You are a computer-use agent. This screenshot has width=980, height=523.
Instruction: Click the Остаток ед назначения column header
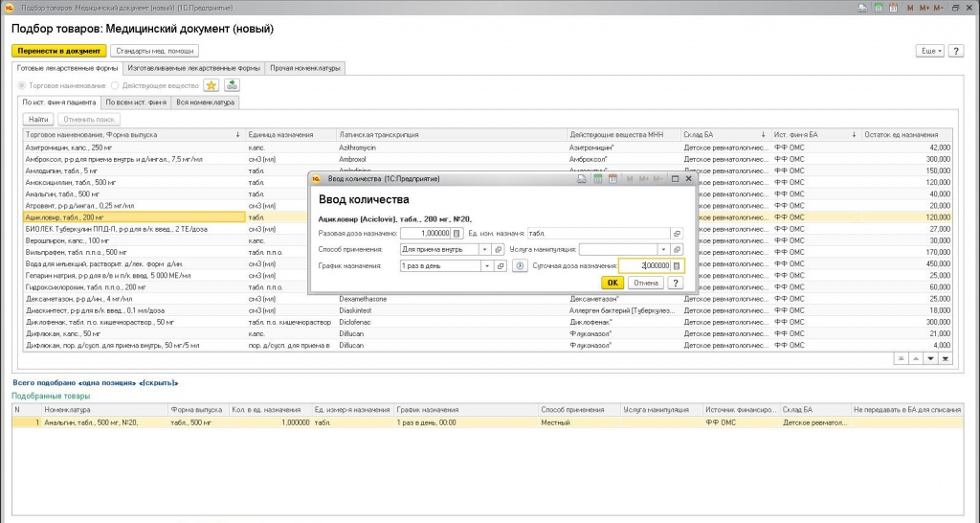[x=906, y=134]
